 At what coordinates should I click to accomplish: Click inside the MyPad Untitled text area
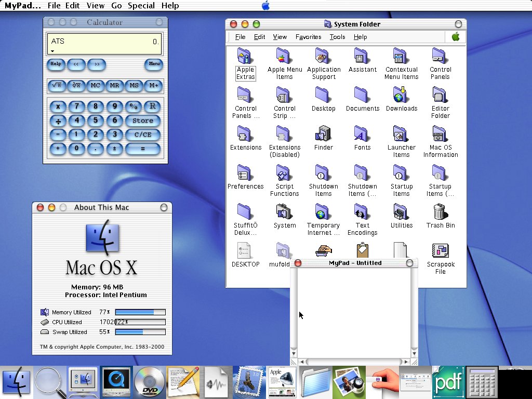[354, 312]
